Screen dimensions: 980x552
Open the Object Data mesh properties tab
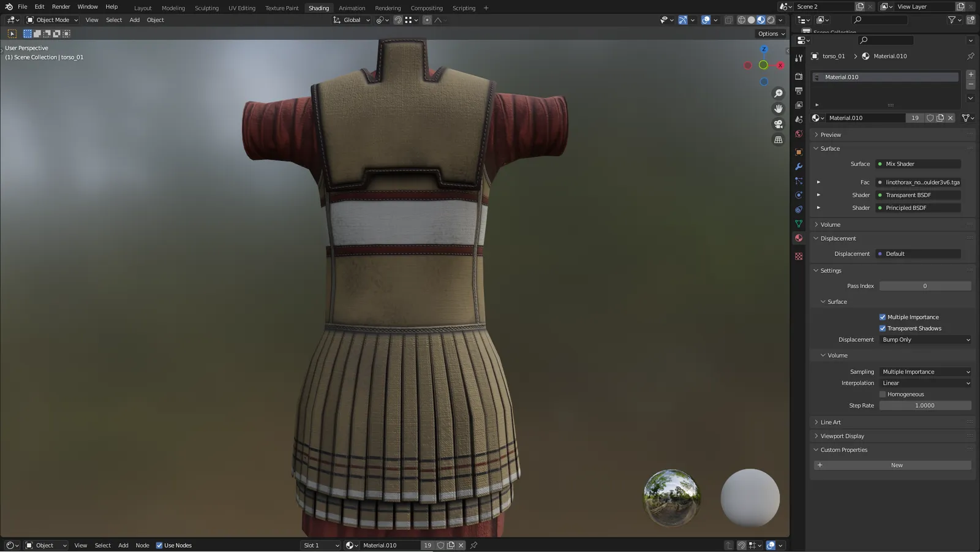799,224
